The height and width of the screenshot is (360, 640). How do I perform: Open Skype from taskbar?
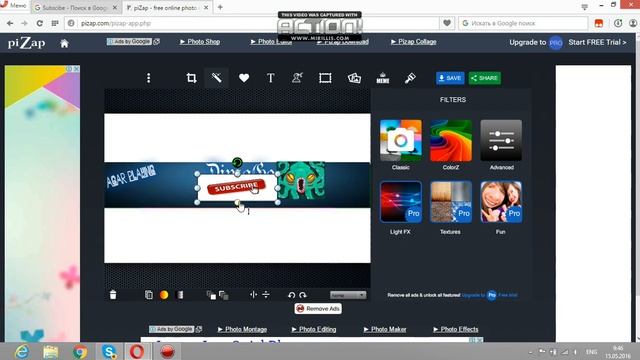point(109,351)
